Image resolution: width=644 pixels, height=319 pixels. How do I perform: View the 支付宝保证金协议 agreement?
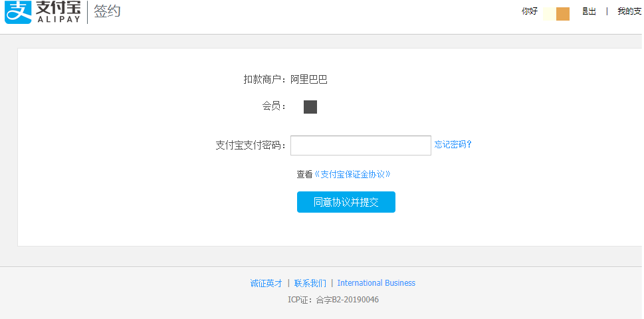[352, 174]
